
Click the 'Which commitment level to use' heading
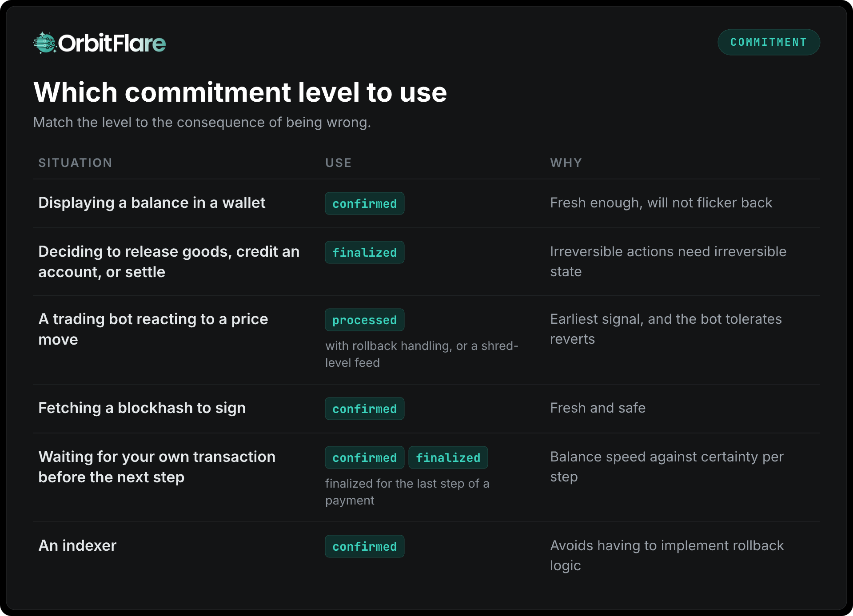tap(240, 92)
